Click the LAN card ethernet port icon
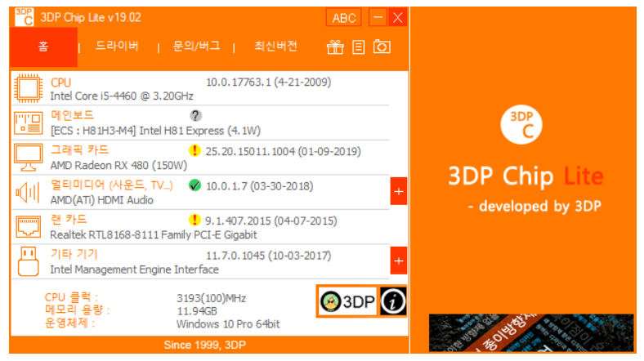Viewport: 644px width, 361px height. (29, 226)
